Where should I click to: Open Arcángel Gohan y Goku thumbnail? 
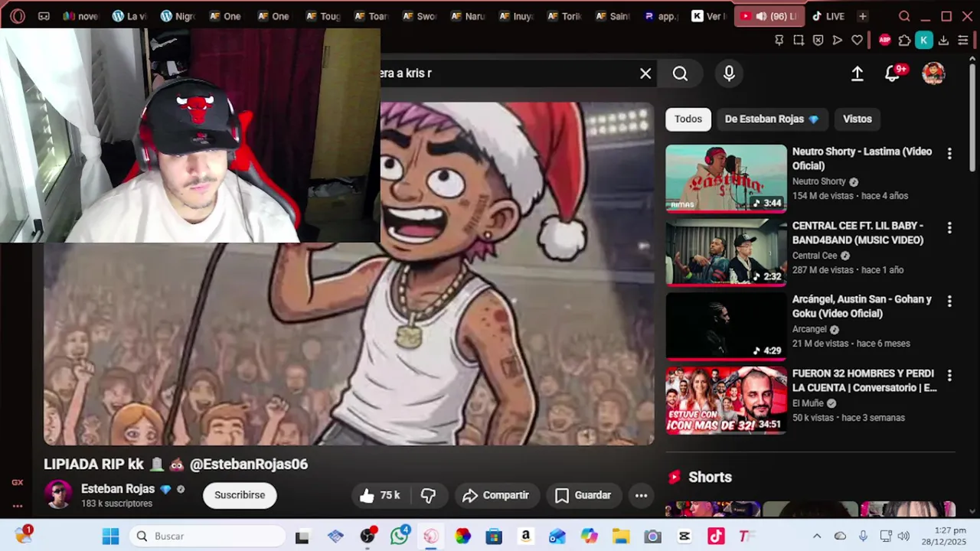click(726, 326)
